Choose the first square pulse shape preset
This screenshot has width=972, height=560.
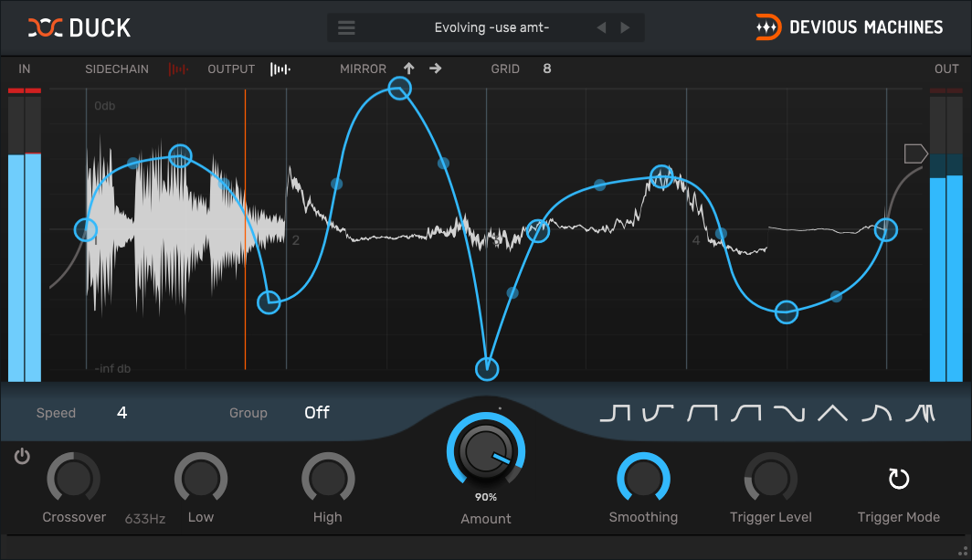[x=615, y=414]
